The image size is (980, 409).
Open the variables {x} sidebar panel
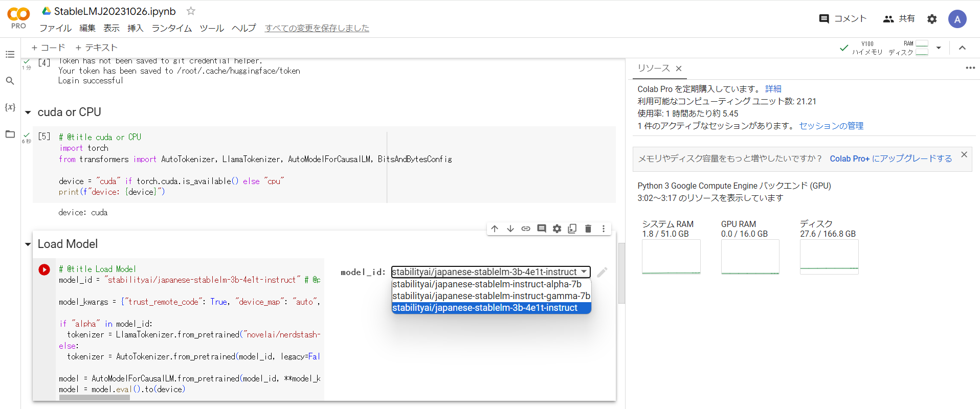[10, 107]
